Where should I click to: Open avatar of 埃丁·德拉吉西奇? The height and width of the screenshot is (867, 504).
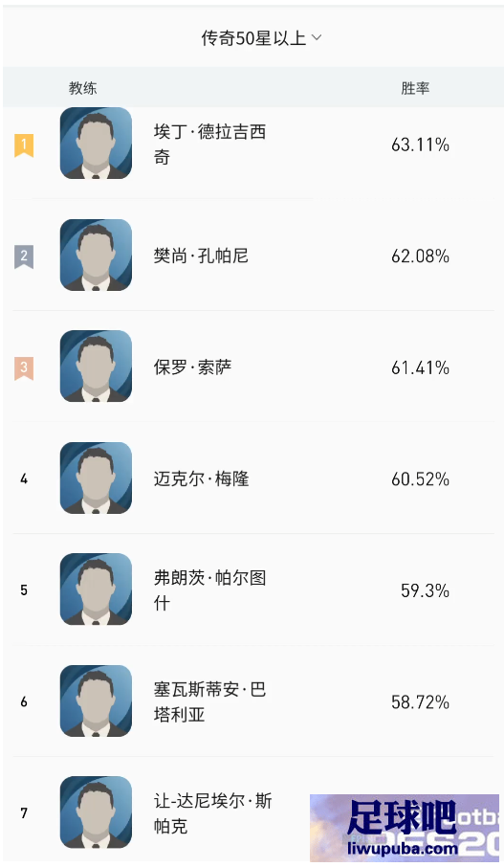97,144
